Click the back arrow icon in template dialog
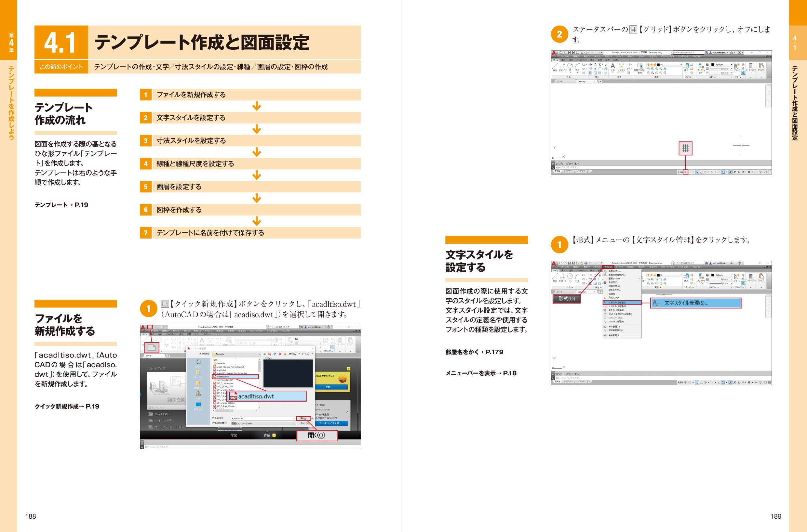The width and height of the screenshot is (807, 532). click(265, 354)
